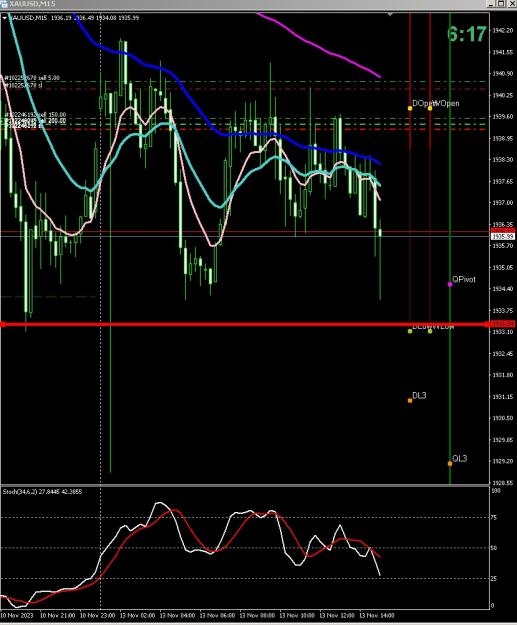Screen dimensions: 517x625
Task: Click the sell 150.00 order label
Action: 35,115
